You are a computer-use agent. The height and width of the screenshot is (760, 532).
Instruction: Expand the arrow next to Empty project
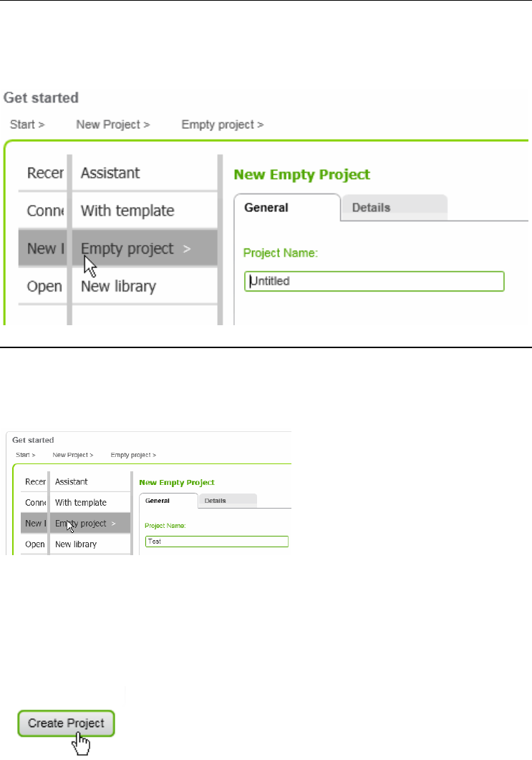[187, 249]
